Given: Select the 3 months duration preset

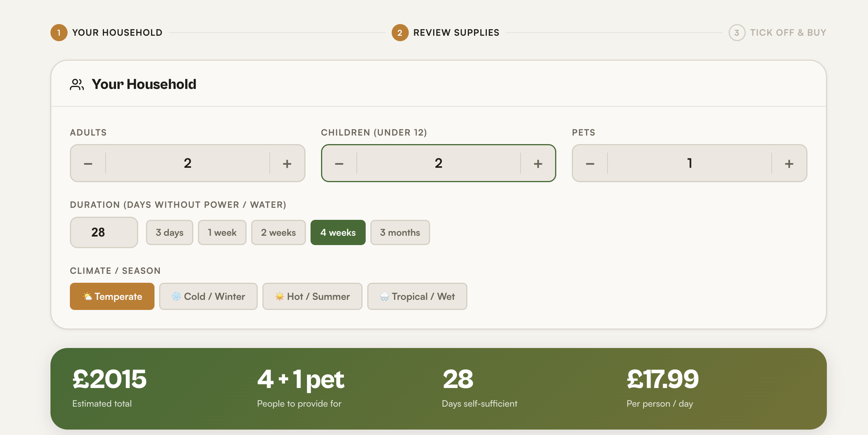Looking at the screenshot, I should pos(400,232).
